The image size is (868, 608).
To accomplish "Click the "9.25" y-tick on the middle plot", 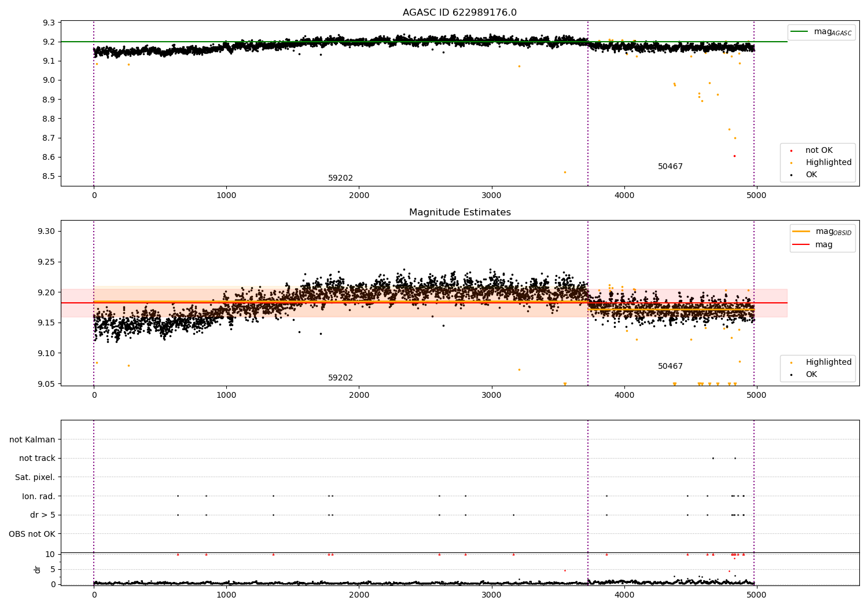I will (x=46, y=262).
